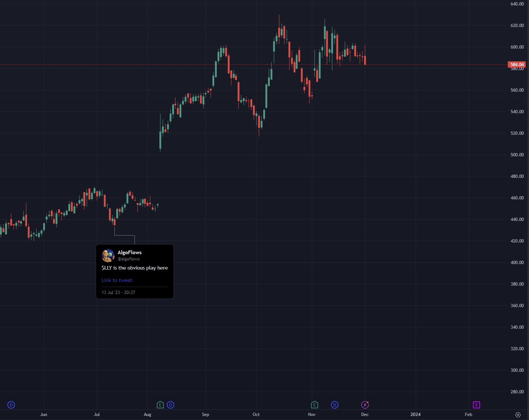This screenshot has height=420, width=529.
Task: Click the Dec label on time axis
Action: (x=365, y=415)
